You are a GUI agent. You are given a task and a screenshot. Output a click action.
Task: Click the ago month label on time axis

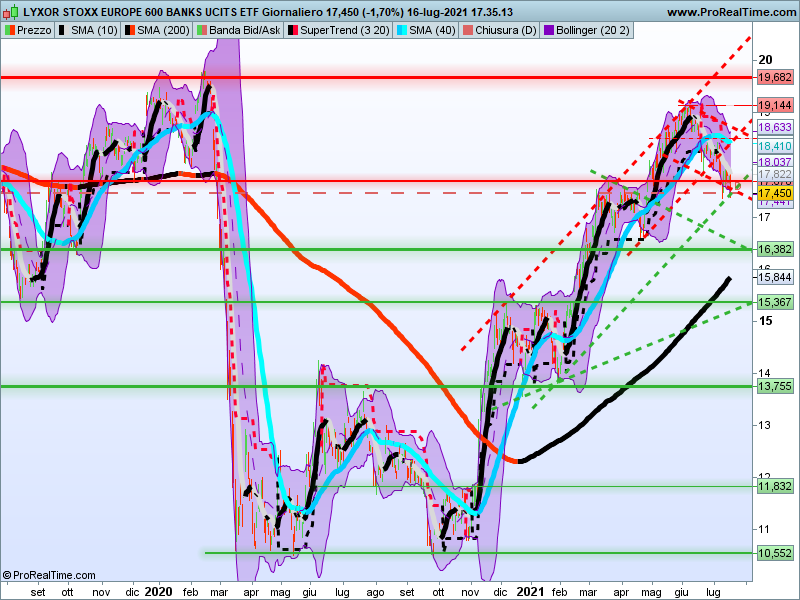[376, 592]
